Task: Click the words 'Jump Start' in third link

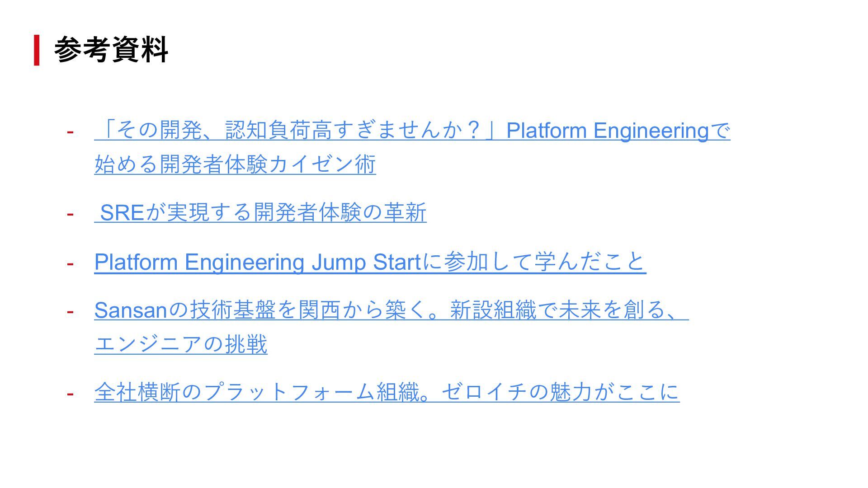Action: pos(366,262)
